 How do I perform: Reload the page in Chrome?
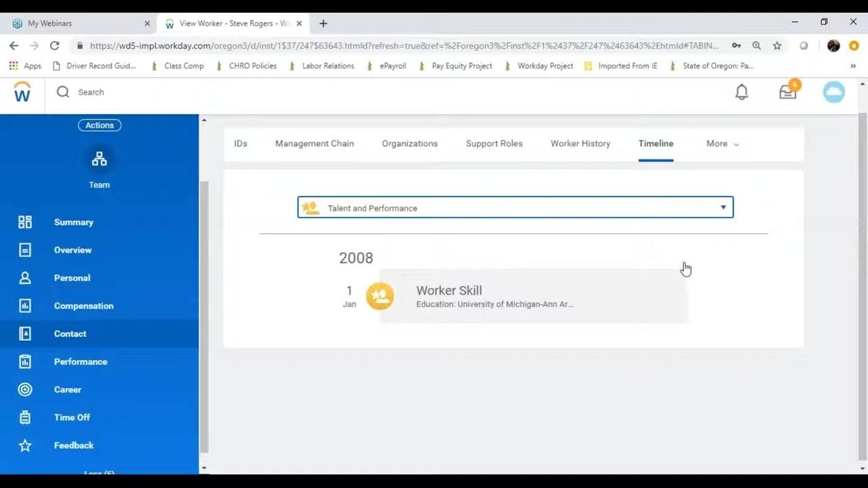tap(55, 46)
